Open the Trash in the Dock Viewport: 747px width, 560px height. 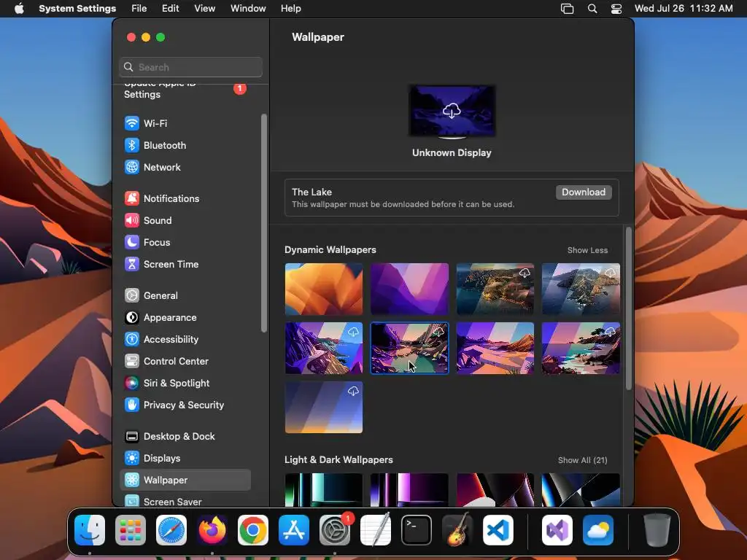pyautogui.click(x=657, y=530)
